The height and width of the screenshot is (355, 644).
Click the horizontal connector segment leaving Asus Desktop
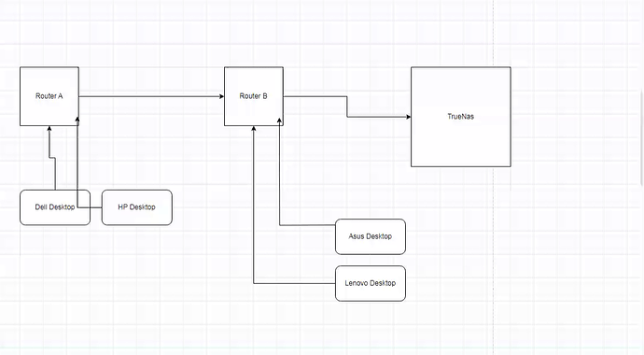pyautogui.click(x=307, y=225)
